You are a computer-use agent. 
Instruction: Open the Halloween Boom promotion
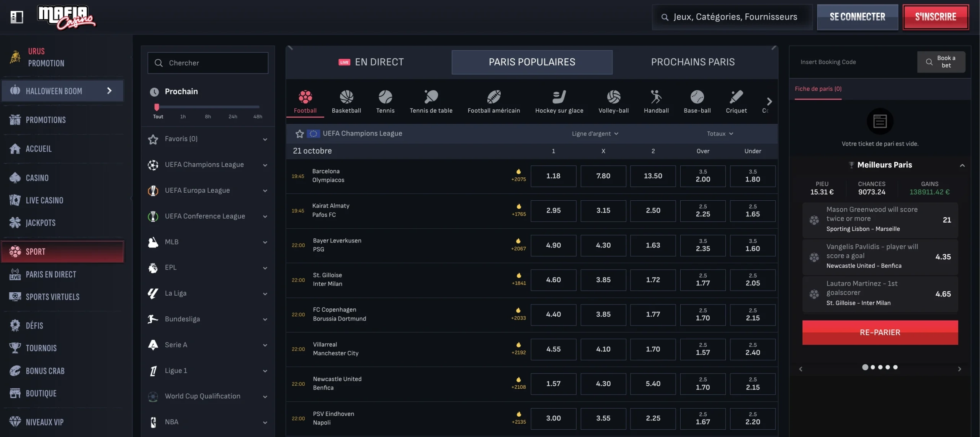click(62, 91)
